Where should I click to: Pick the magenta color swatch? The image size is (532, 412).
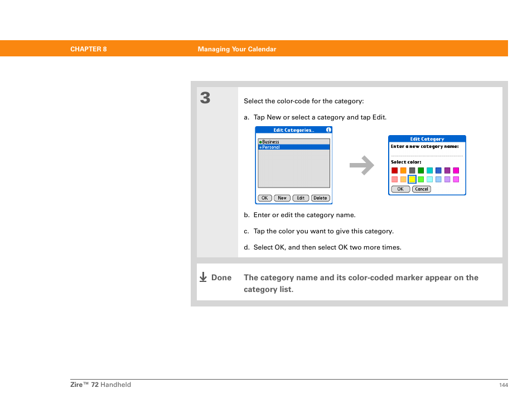coord(456,170)
